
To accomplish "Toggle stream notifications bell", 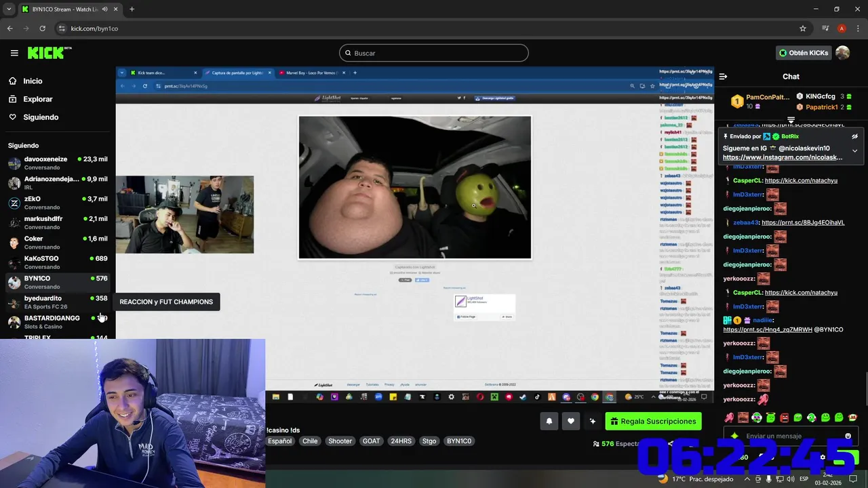I will pos(549,421).
